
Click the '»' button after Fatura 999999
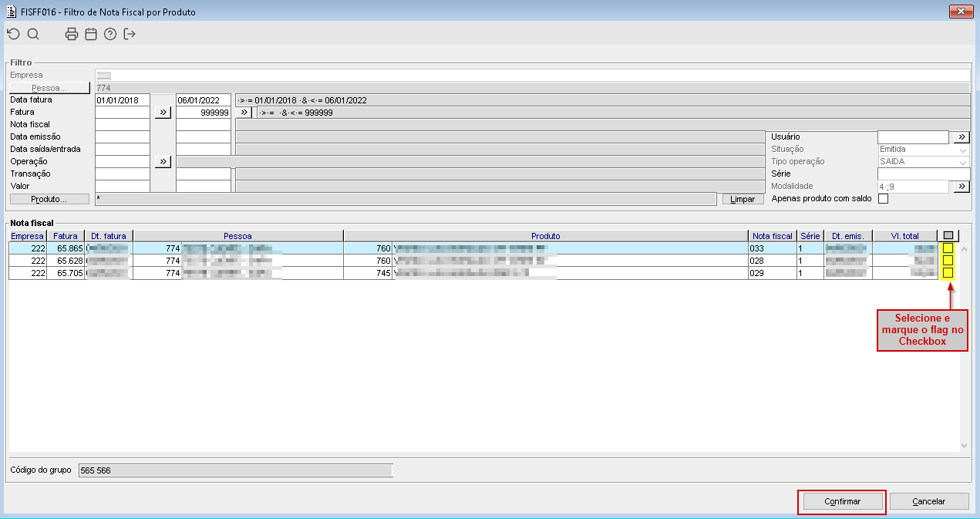pyautogui.click(x=244, y=112)
